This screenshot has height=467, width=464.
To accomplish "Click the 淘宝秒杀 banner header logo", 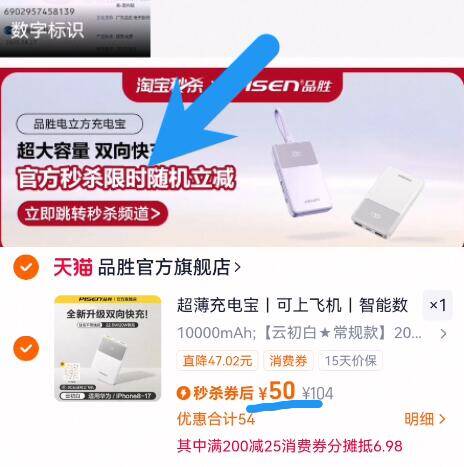I will [x=170, y=85].
